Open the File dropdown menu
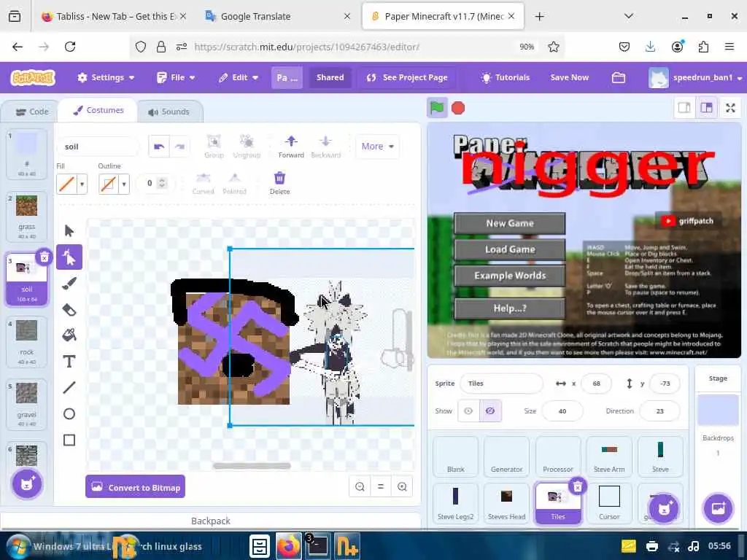The image size is (747, 560). [x=176, y=77]
